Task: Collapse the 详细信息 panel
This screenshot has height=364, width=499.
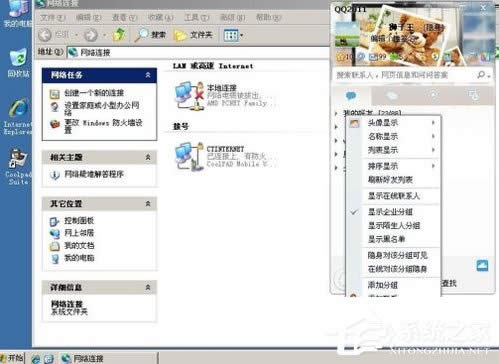Action: 148,287
